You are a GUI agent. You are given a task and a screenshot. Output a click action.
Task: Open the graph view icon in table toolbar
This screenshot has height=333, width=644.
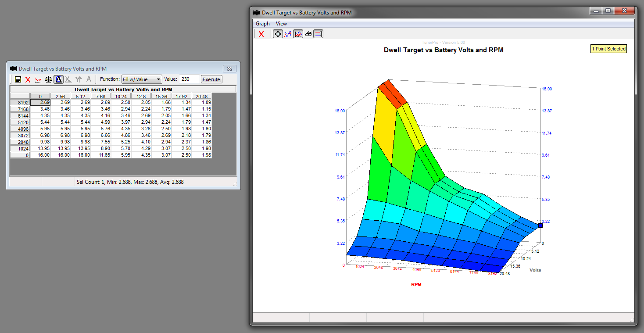point(38,79)
